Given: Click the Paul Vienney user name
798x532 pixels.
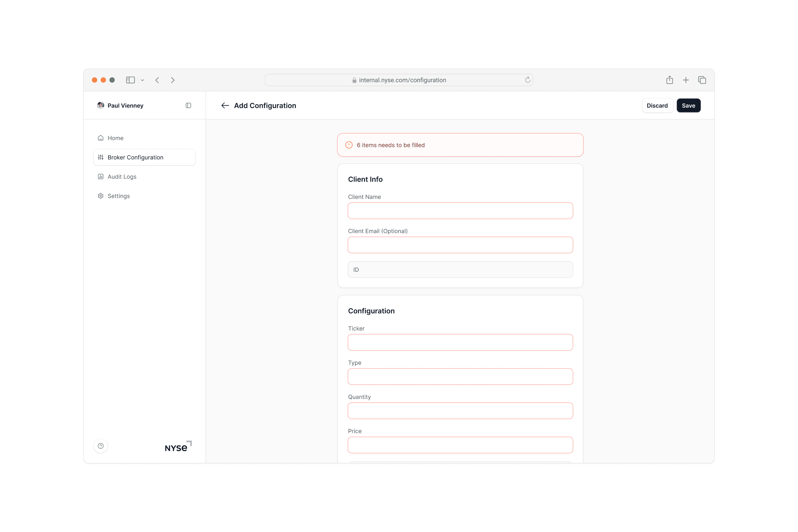Looking at the screenshot, I should tap(125, 106).
